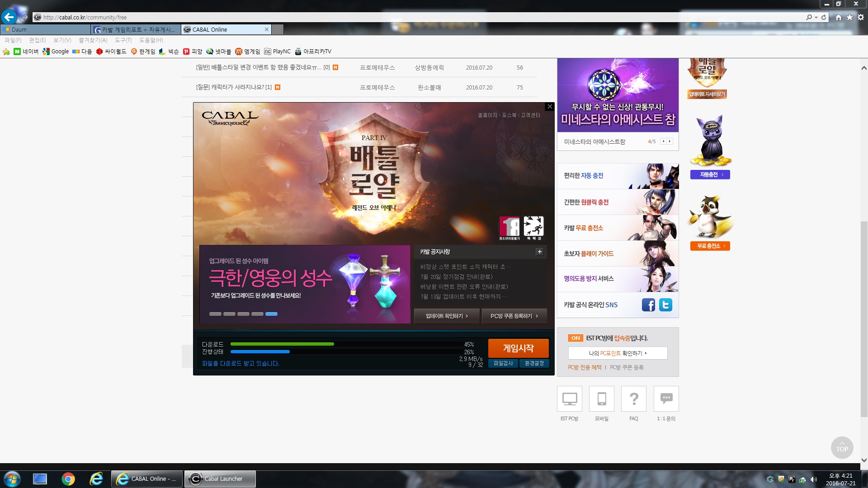Click the IE back navigation arrow
Image resolution: width=868 pixels, height=488 pixels.
[x=9, y=17]
